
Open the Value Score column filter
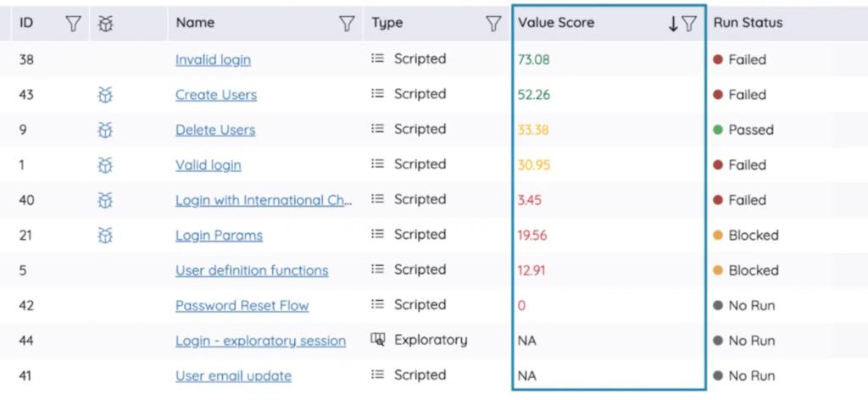(x=689, y=24)
